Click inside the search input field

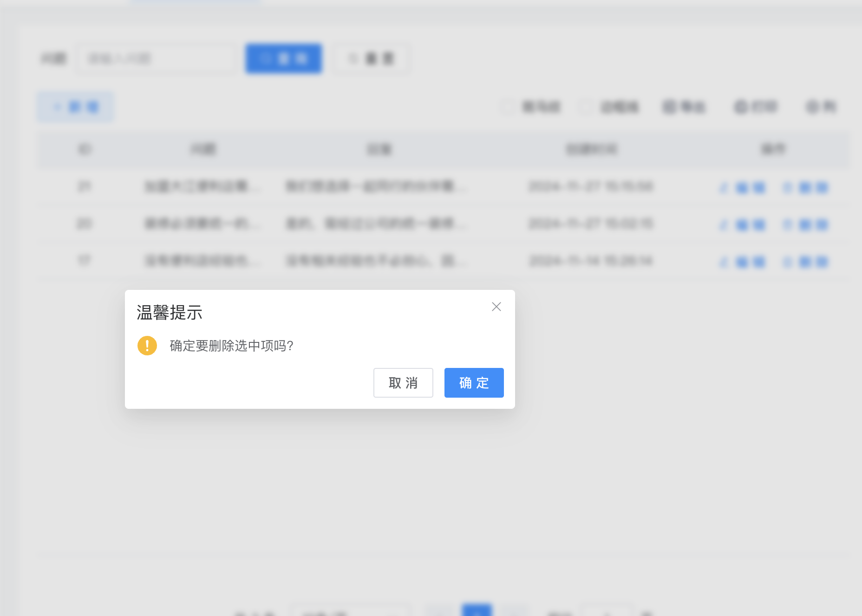(156, 58)
